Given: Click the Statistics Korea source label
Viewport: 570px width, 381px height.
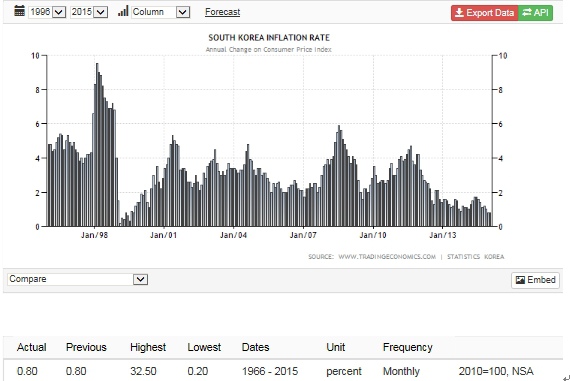Looking at the screenshot, I should (x=475, y=257).
